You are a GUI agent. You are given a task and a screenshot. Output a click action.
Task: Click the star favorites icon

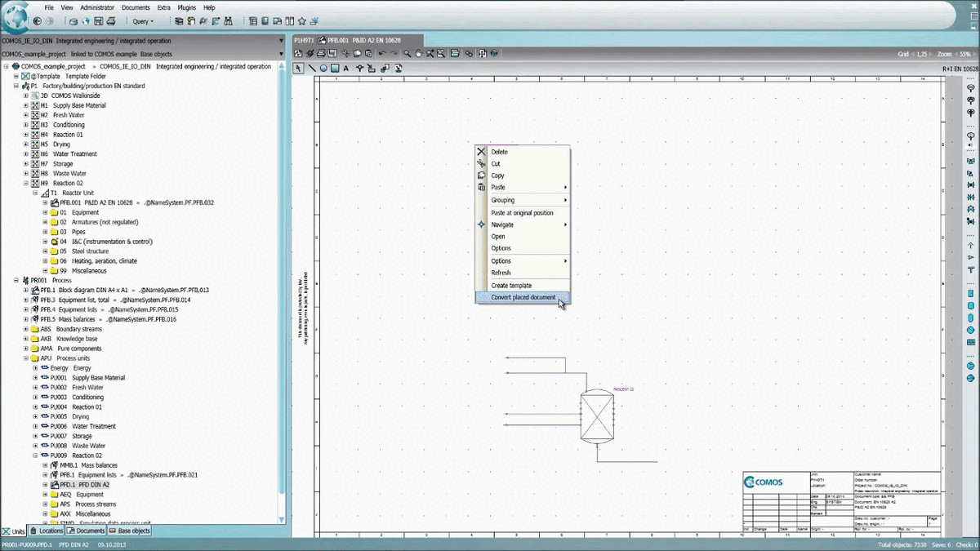[301, 21]
